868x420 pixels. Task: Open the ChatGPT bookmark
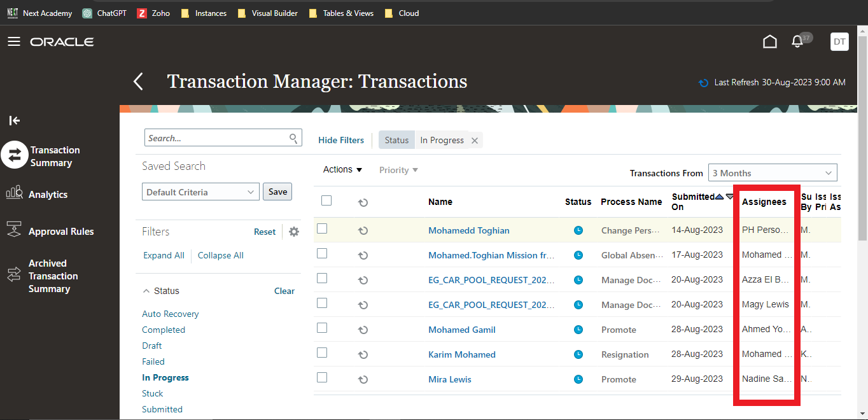coord(105,13)
